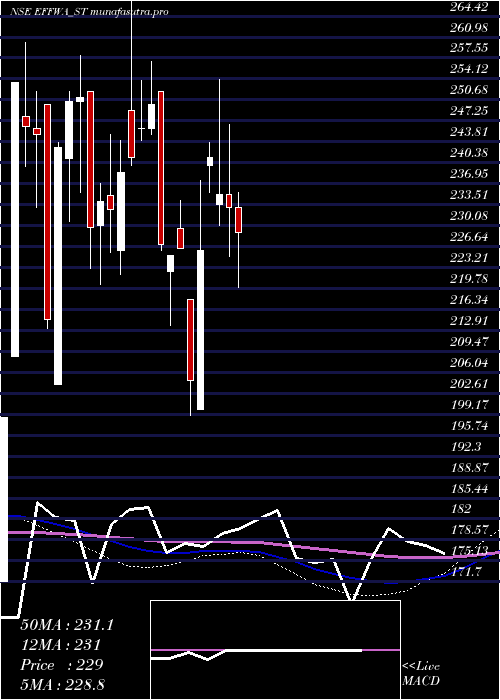Viewport: 500px width, 700px height.
Task: Select the 209.47 axis value
Action: (x=468, y=342)
